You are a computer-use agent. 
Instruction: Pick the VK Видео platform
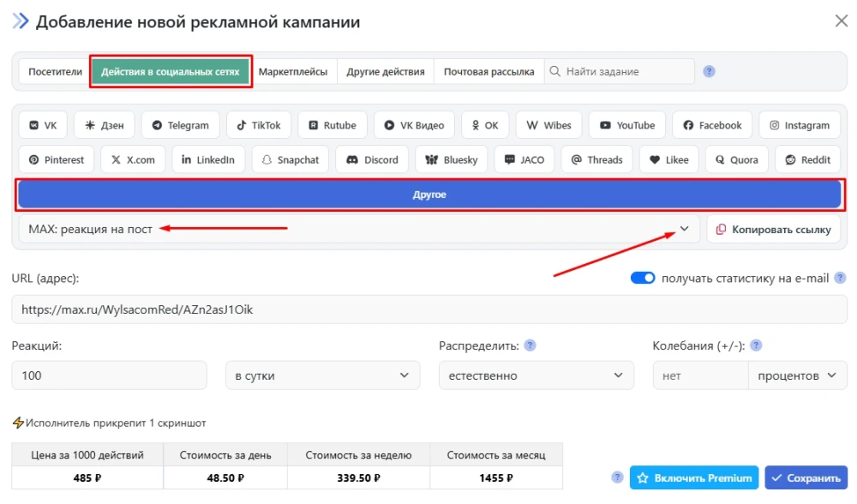pyautogui.click(x=413, y=124)
